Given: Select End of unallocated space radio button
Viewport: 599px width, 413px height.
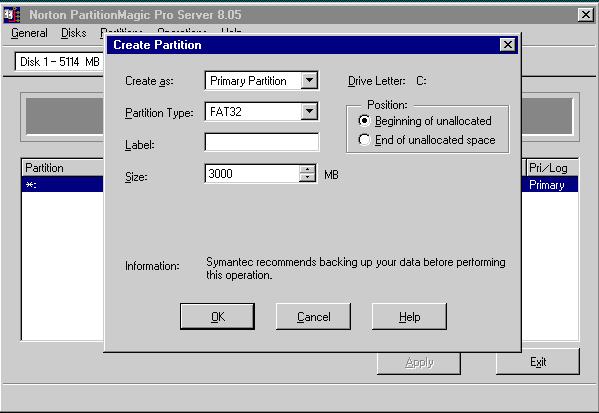Looking at the screenshot, I should click(x=364, y=140).
